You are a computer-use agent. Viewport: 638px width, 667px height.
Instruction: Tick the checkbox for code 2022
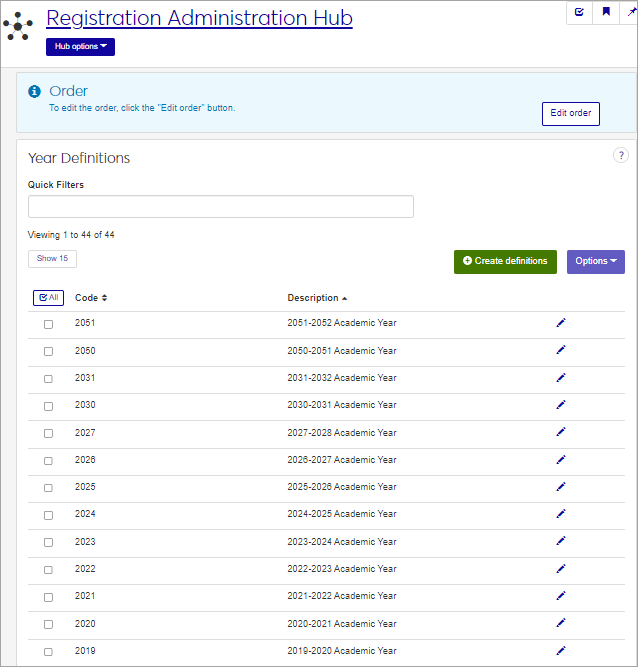48,569
